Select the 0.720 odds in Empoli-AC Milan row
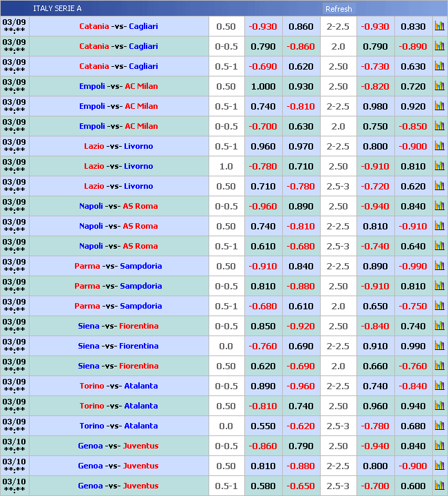 (x=413, y=86)
